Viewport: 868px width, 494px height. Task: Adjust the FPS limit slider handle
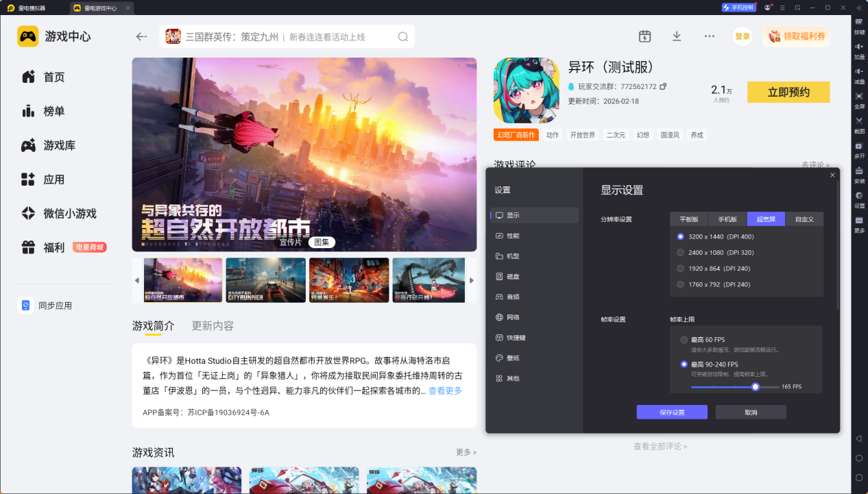(756, 386)
